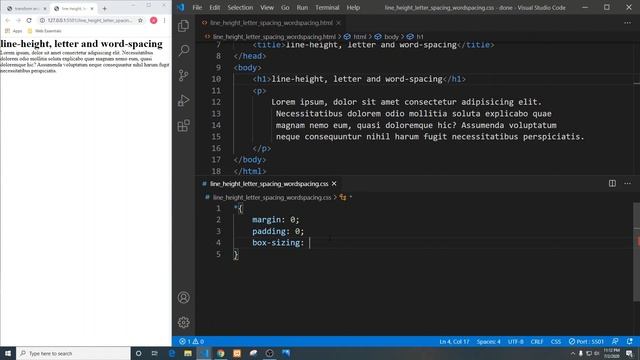Open the Selection menu

point(240,7)
